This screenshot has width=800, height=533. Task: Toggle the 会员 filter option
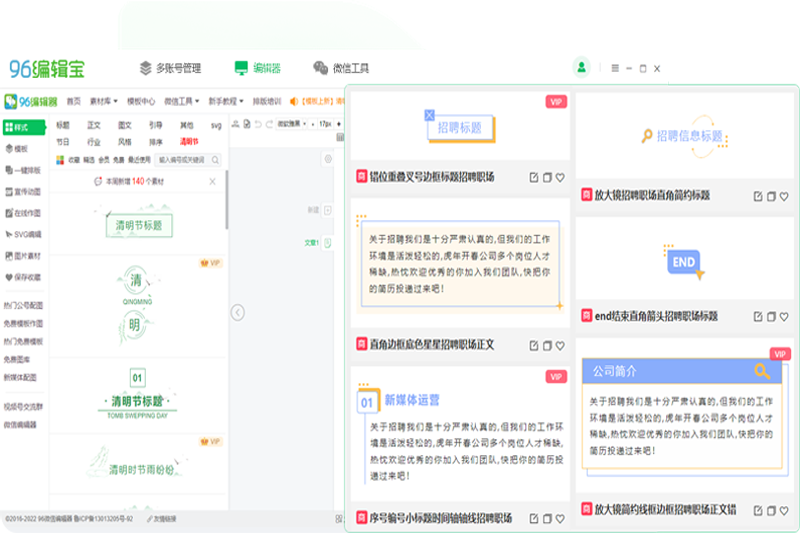(x=105, y=159)
